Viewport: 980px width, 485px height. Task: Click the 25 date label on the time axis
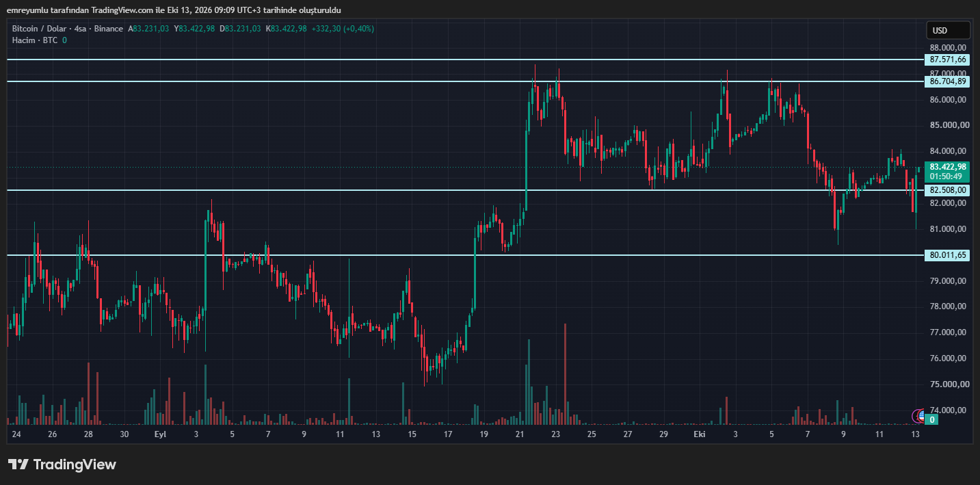(x=592, y=434)
